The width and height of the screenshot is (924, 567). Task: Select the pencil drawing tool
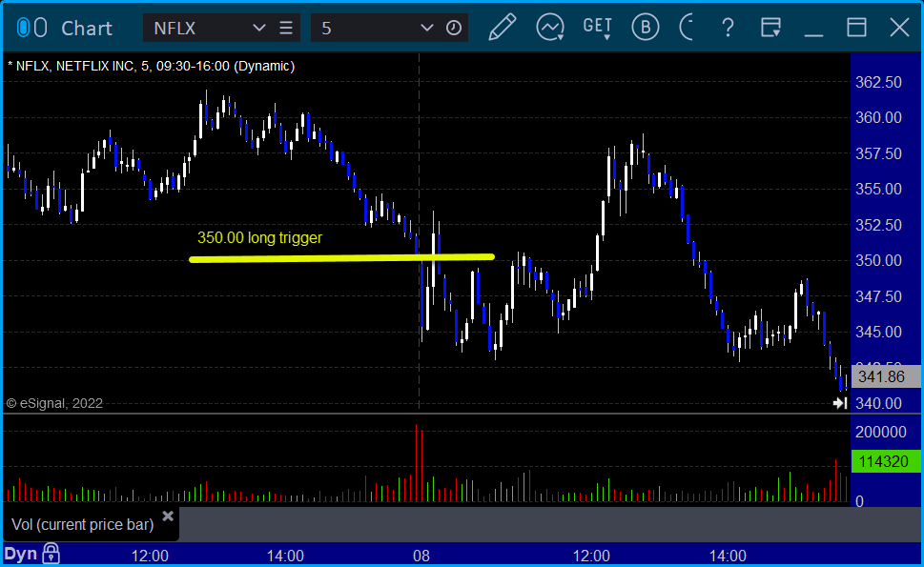click(x=503, y=28)
